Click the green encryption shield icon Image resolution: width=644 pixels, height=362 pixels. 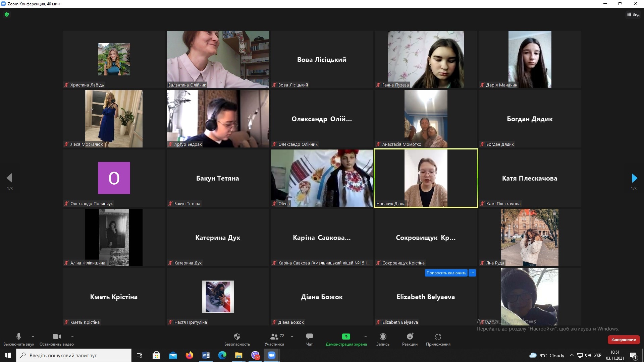(x=7, y=14)
